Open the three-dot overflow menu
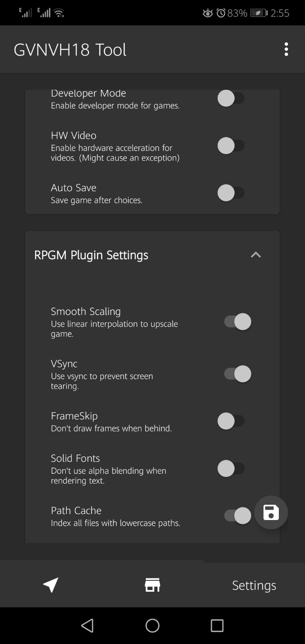Screen dimensions: 305x644 pos(286,49)
